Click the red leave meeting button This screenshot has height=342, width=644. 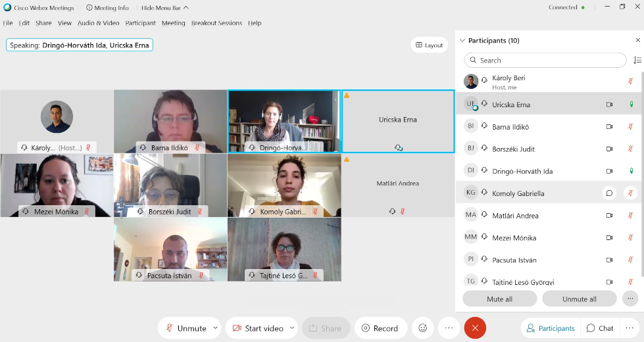point(475,328)
